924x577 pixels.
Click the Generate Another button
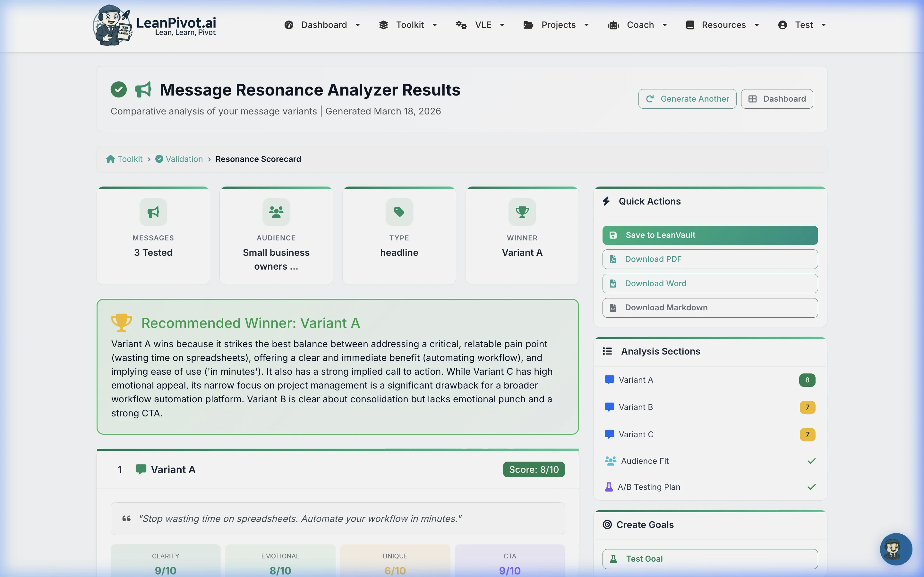[687, 98]
